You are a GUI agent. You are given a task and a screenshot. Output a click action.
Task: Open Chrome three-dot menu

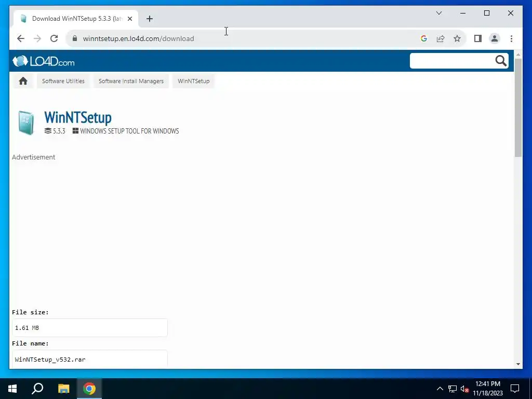[511, 38]
